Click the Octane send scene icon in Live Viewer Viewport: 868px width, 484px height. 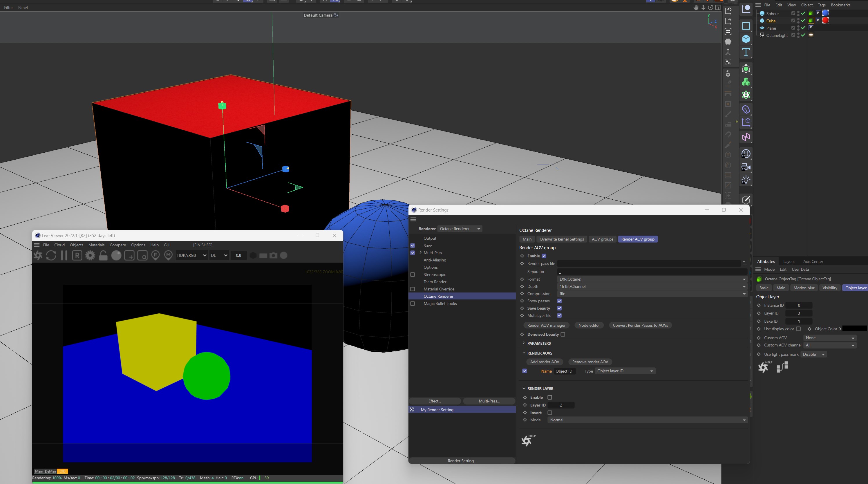[38, 255]
